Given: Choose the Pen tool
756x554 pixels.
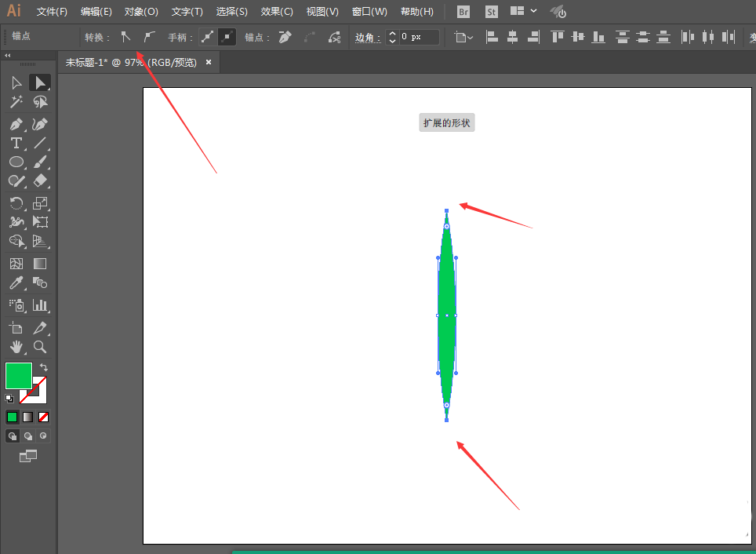Looking at the screenshot, I should coord(16,125).
